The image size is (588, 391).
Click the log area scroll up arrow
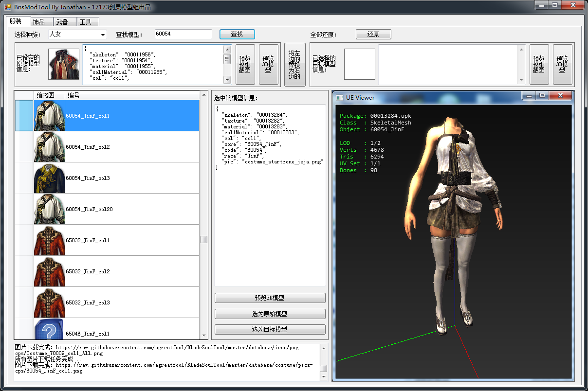pyautogui.click(x=324, y=347)
